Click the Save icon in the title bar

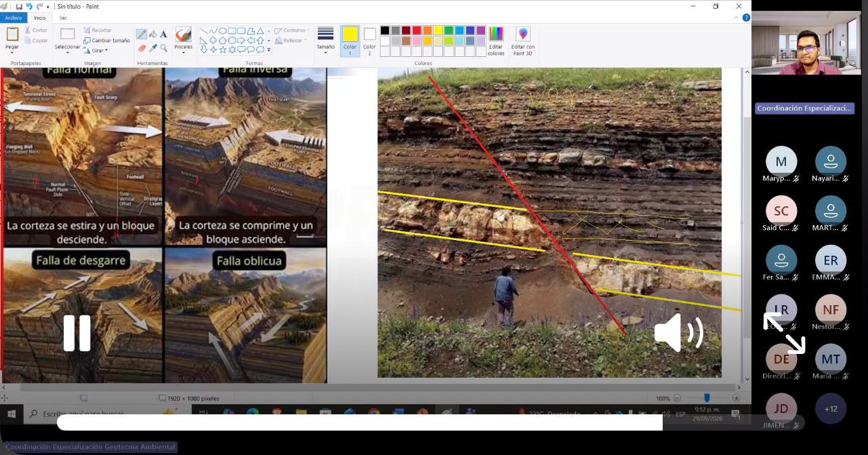19,6
